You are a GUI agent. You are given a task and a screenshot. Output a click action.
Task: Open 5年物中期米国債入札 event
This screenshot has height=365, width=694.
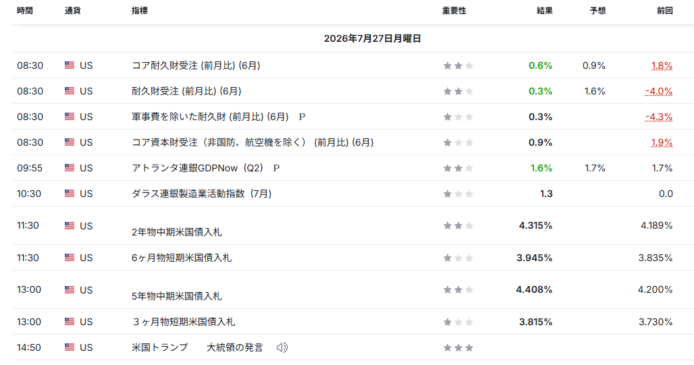(177, 296)
